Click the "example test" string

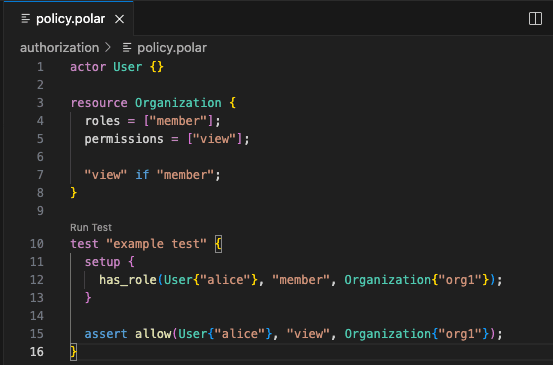click(157, 244)
